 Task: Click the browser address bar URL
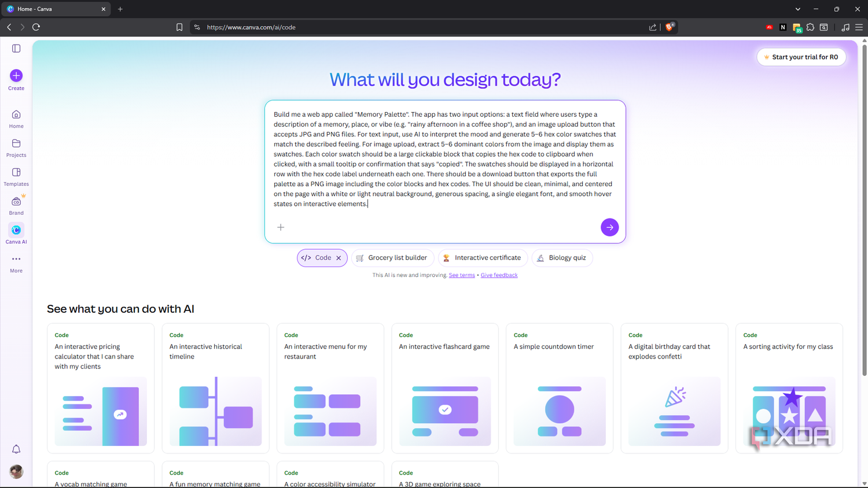point(251,27)
